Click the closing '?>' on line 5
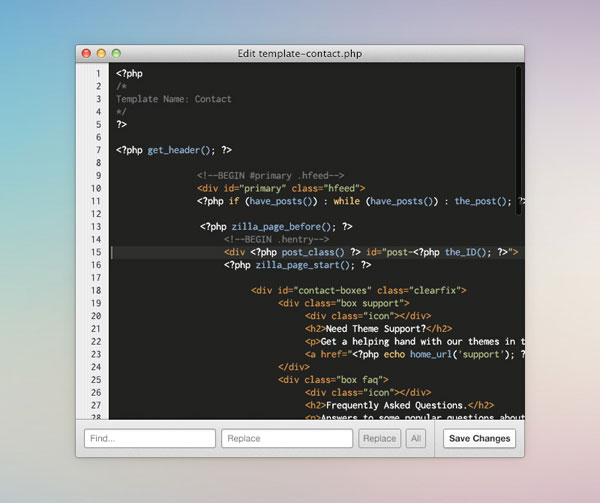 (x=121, y=125)
